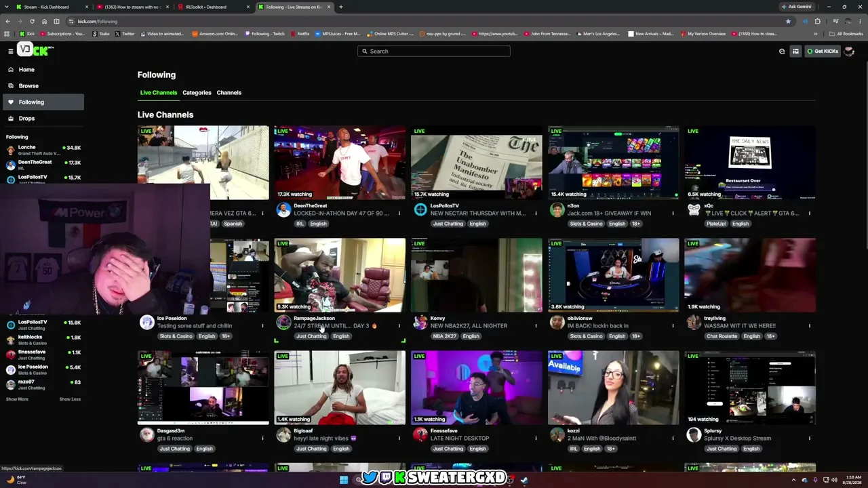Click the xQc channel avatar
868x488 pixels.
point(694,209)
